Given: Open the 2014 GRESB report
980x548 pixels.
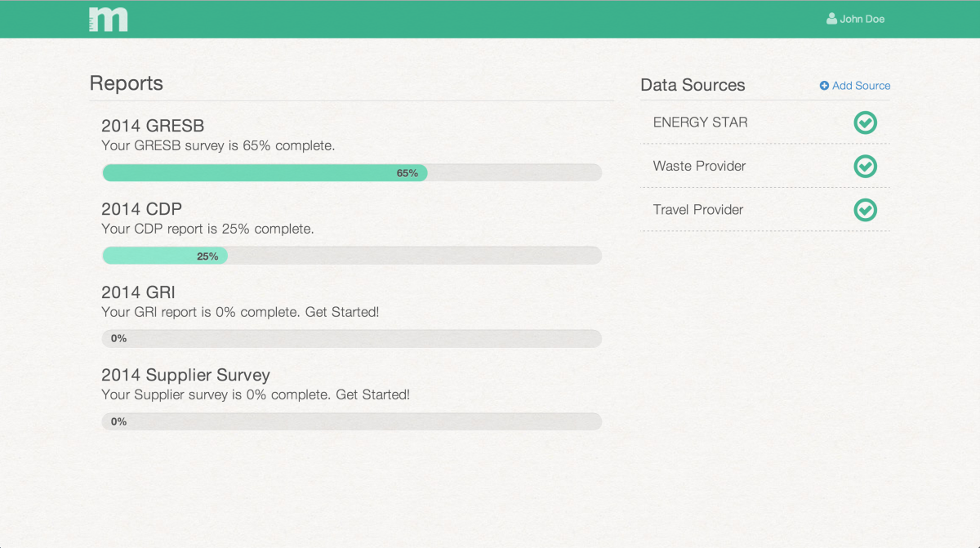Looking at the screenshot, I should pos(153,126).
